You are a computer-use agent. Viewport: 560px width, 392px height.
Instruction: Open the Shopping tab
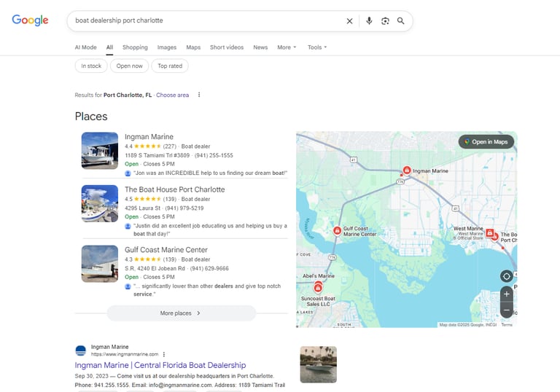(x=135, y=47)
